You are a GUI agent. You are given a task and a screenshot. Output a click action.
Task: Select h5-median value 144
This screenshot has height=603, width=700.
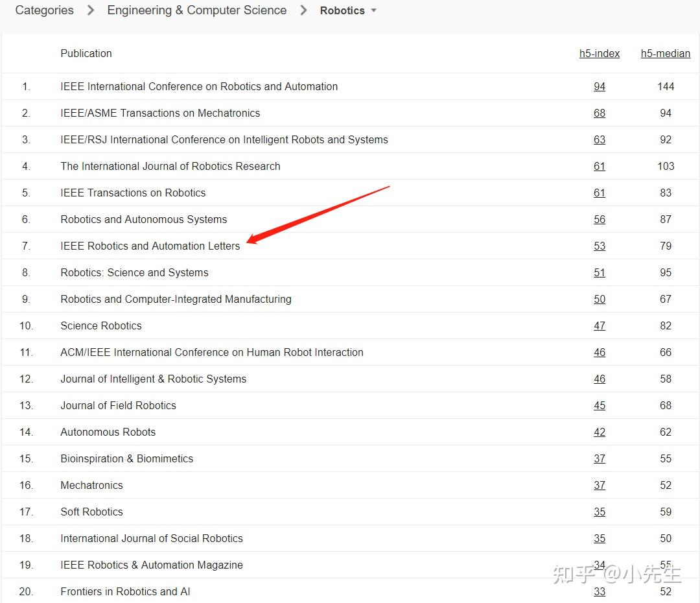666,87
